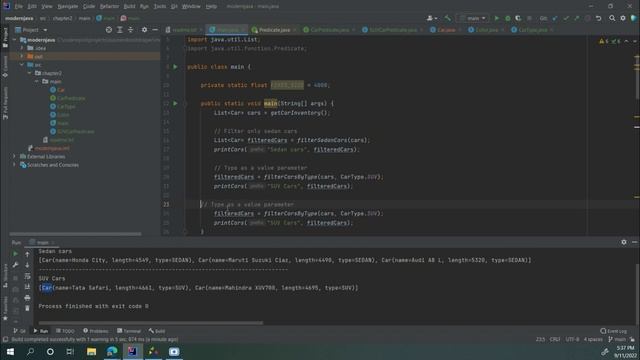
Task: Expand the out folder
Action: click(22, 56)
